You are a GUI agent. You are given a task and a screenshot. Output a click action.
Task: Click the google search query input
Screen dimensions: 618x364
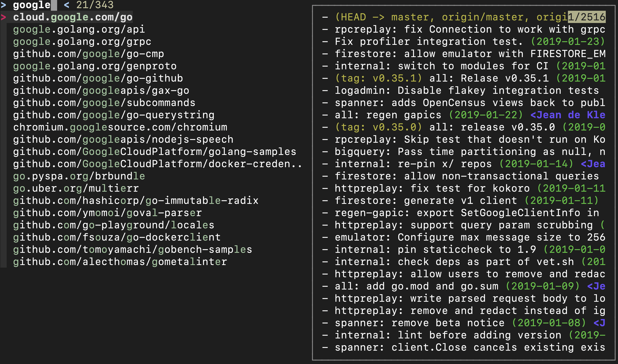click(x=32, y=5)
